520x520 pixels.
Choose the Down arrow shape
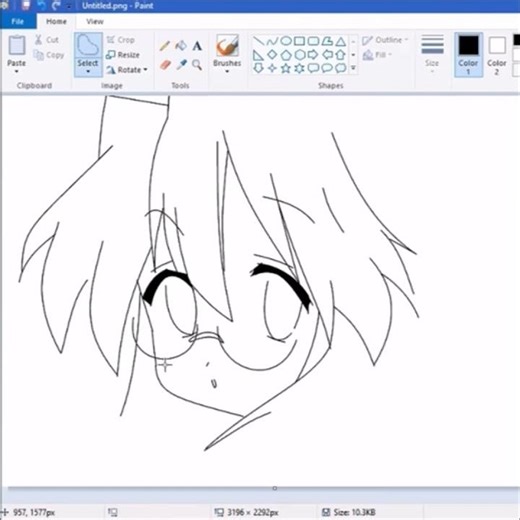pos(258,68)
